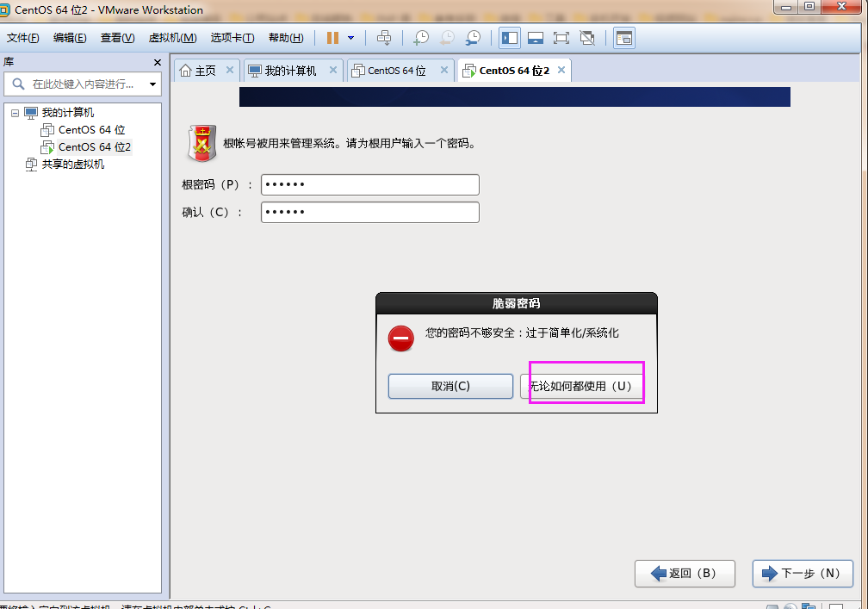Viewport: 868px width, 609px height.
Task: Click the library search input field
Action: (x=83, y=84)
